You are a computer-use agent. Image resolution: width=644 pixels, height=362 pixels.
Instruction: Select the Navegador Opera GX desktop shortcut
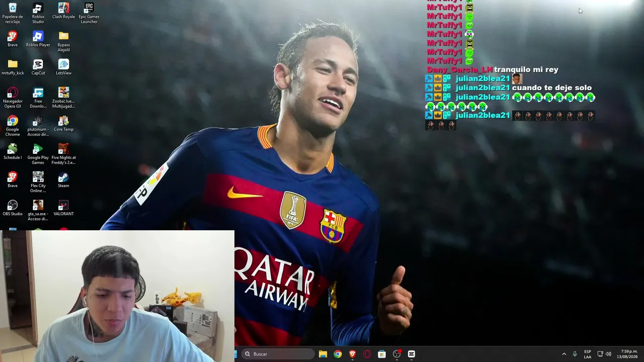coord(13,98)
